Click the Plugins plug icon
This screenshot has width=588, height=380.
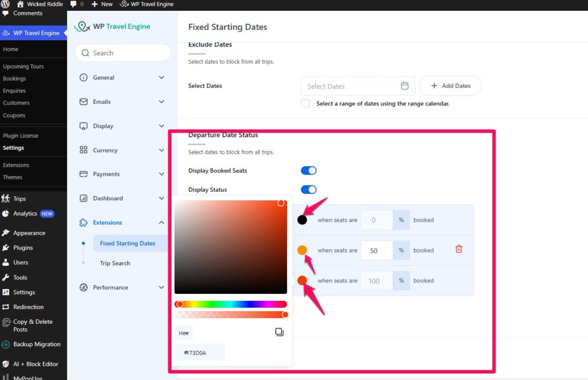click(6, 248)
